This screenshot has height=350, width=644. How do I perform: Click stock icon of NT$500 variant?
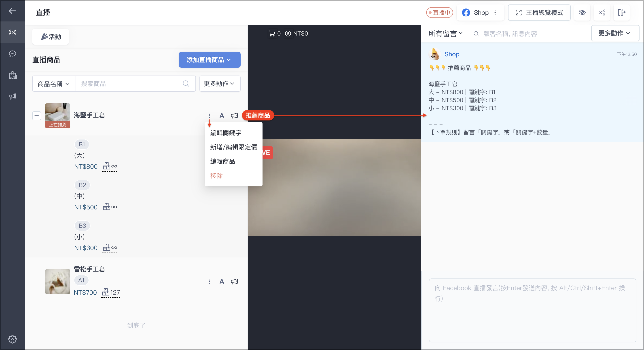(x=106, y=207)
